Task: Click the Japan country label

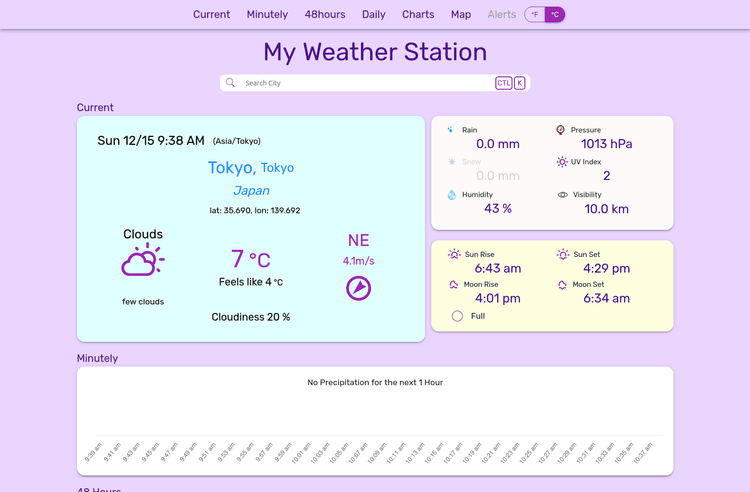Action: point(251,190)
